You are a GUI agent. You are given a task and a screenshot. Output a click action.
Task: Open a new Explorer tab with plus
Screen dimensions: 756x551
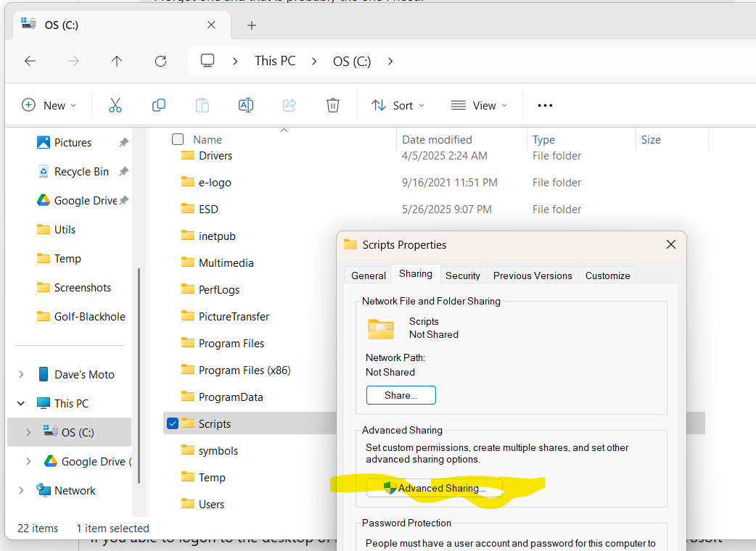[x=251, y=25]
